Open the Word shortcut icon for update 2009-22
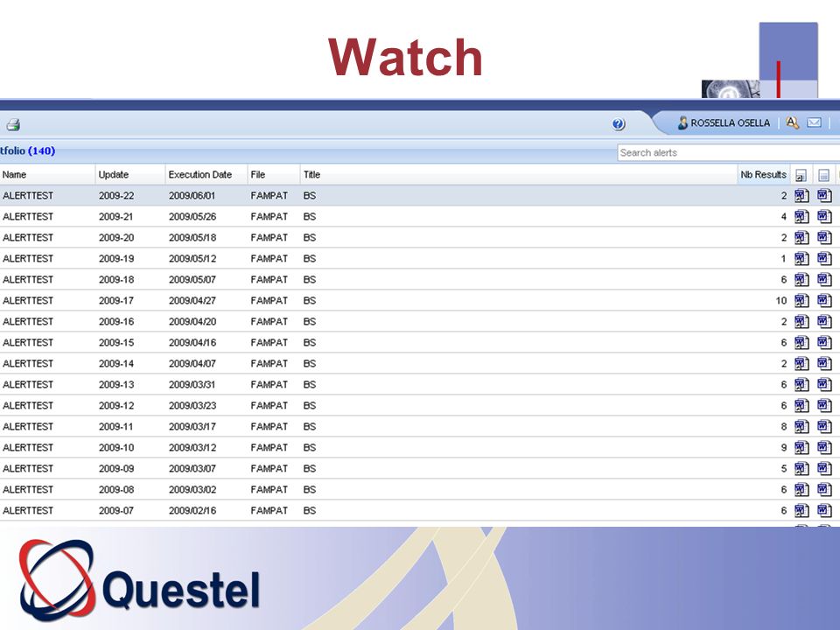840x630 pixels. click(x=801, y=195)
